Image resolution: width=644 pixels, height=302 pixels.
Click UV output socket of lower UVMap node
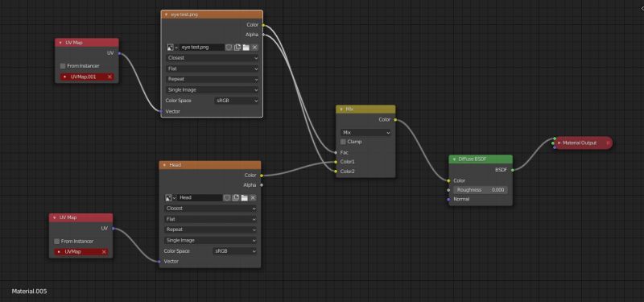click(113, 229)
